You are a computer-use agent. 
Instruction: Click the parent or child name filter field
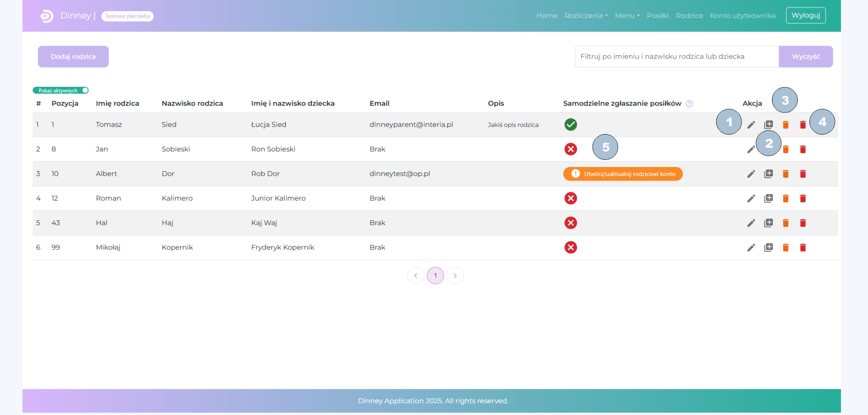click(676, 57)
